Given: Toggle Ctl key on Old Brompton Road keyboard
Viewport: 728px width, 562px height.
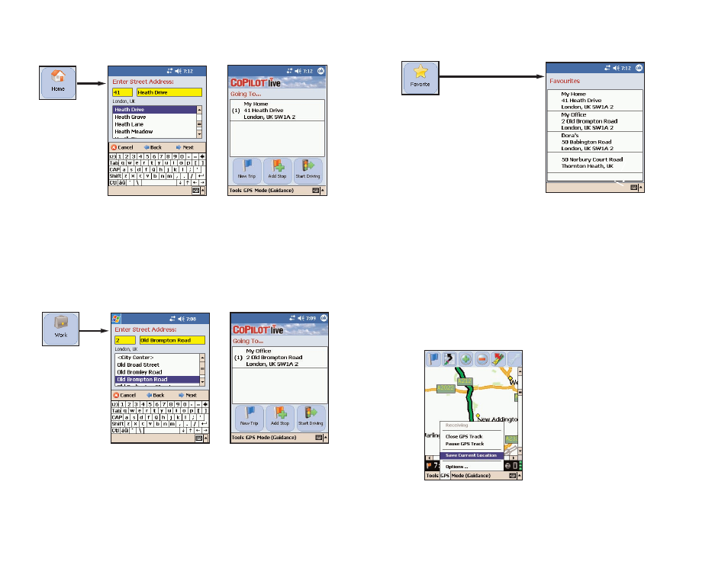Looking at the screenshot, I should 114,430.
